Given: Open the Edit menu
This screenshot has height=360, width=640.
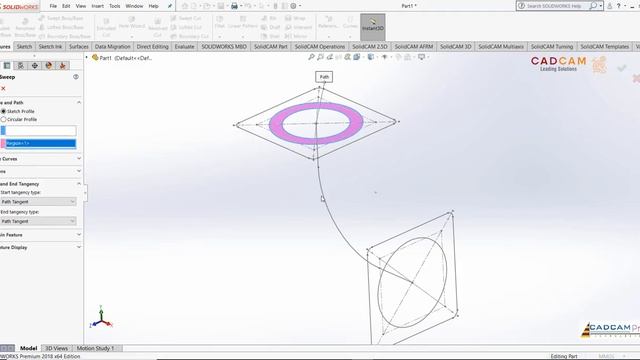Looking at the screenshot, I should click(x=66, y=6).
